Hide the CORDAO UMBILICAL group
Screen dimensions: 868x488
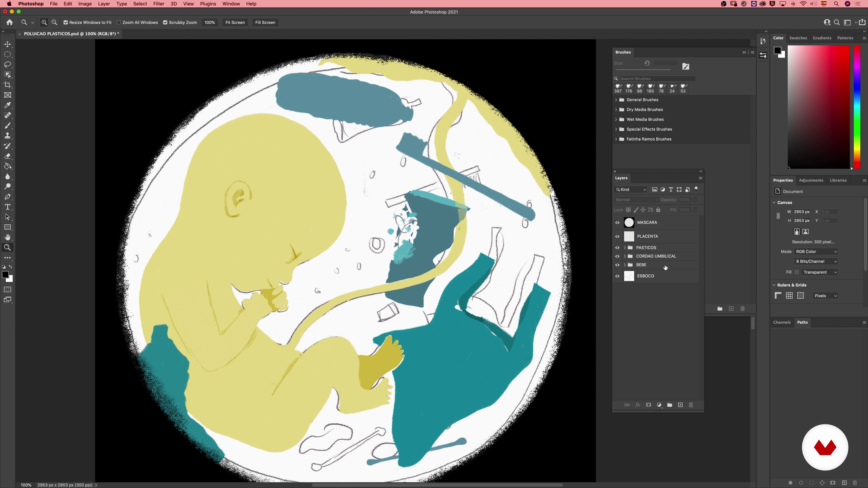[617, 256]
